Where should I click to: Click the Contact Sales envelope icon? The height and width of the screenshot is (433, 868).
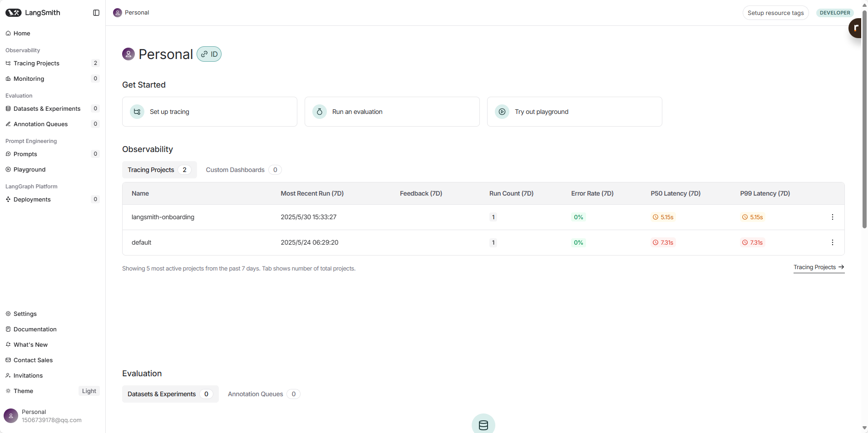(x=8, y=360)
